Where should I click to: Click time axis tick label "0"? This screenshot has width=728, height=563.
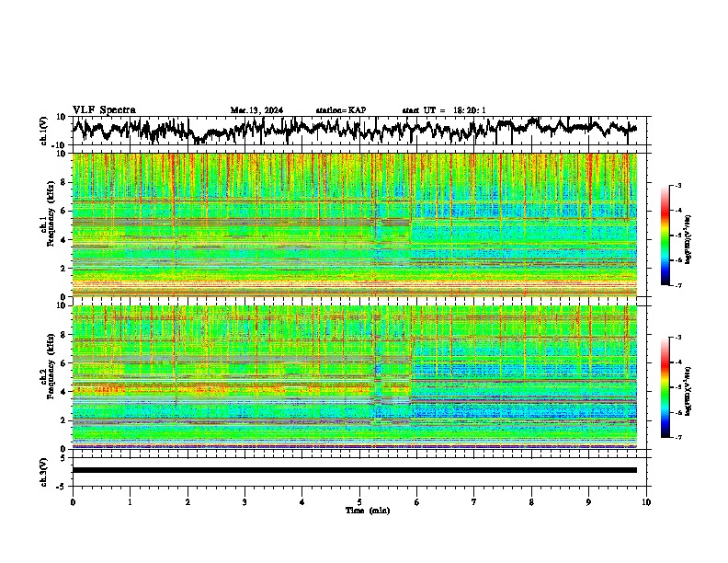pyautogui.click(x=73, y=502)
